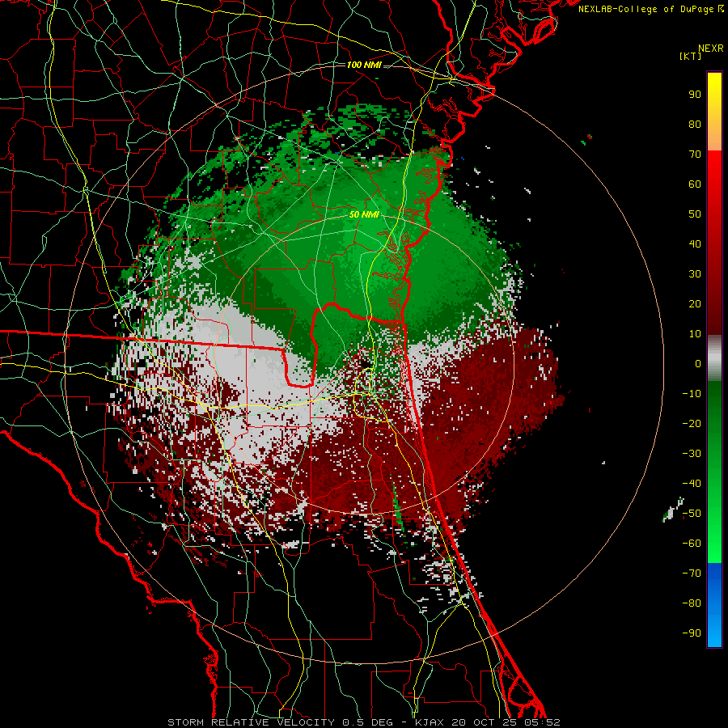Click the gray zero-velocity color bar segment
The image size is (728, 728).
point(714,358)
